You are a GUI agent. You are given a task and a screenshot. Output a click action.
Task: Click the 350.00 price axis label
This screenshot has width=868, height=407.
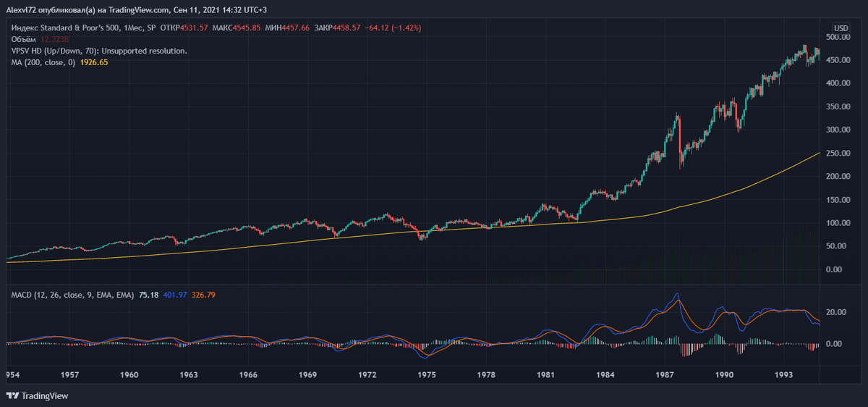click(x=838, y=106)
